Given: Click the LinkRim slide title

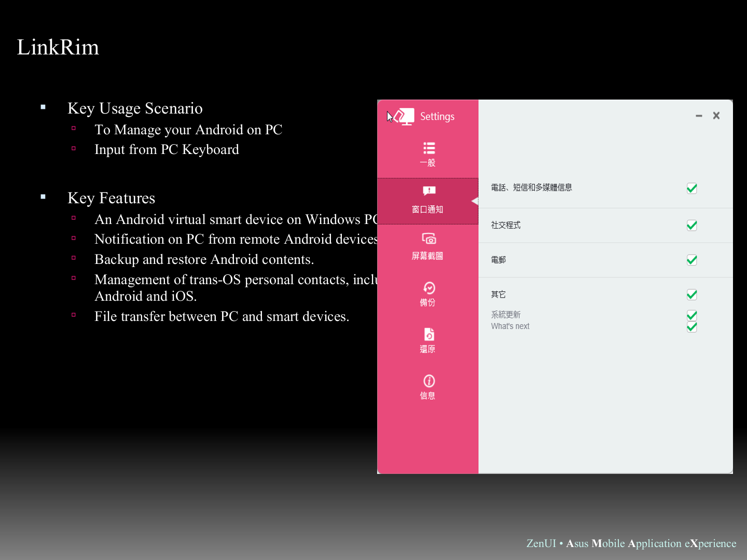Looking at the screenshot, I should (x=58, y=47).
